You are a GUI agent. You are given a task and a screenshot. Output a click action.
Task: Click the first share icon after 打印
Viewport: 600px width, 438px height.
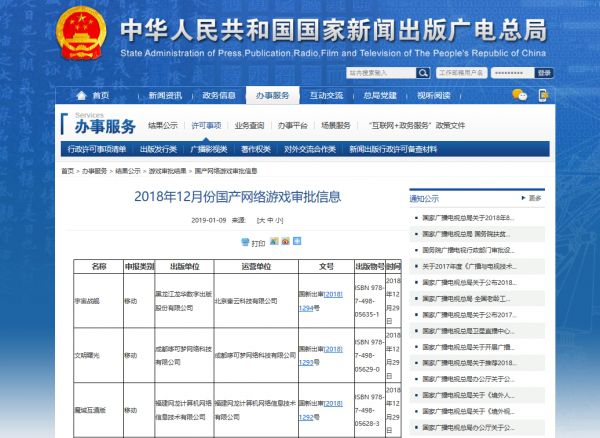275,242
